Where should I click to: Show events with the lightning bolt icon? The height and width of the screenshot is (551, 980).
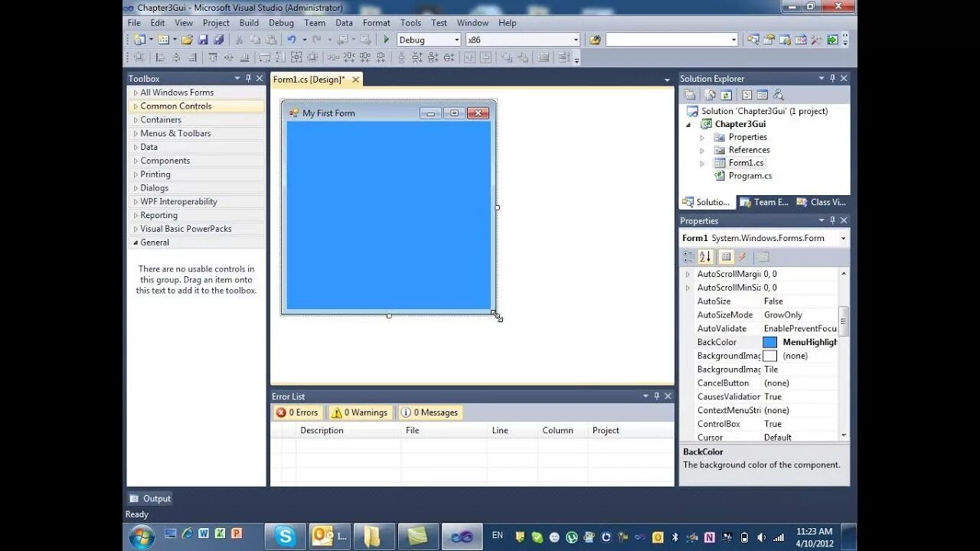(742, 257)
